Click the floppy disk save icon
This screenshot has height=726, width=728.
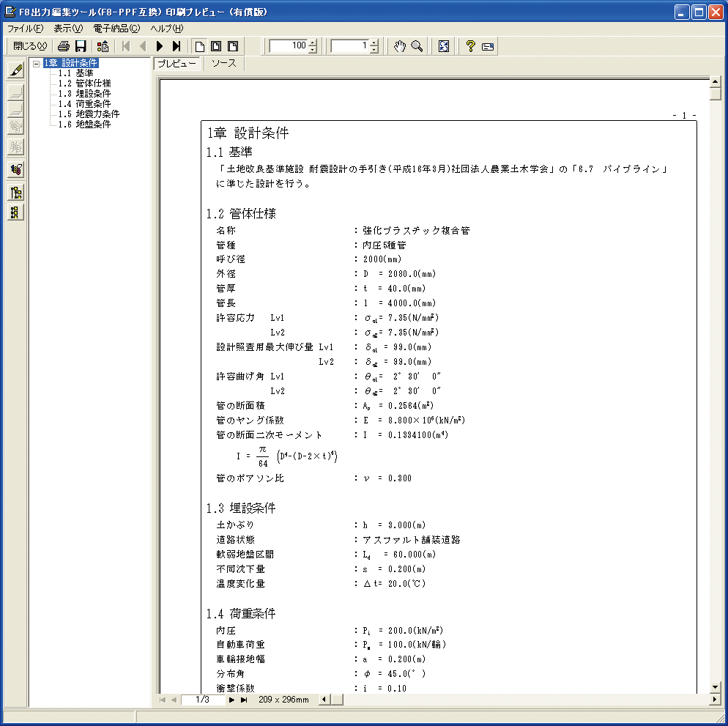(81, 46)
